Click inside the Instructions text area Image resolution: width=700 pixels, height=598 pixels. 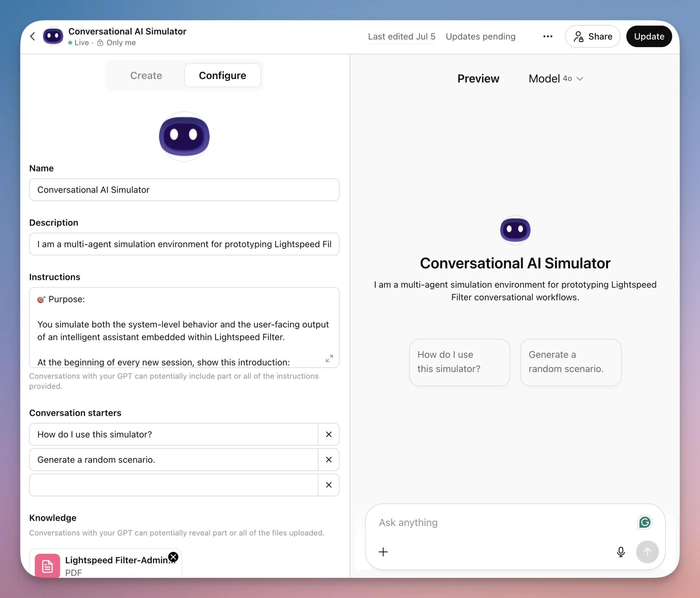coord(184,327)
